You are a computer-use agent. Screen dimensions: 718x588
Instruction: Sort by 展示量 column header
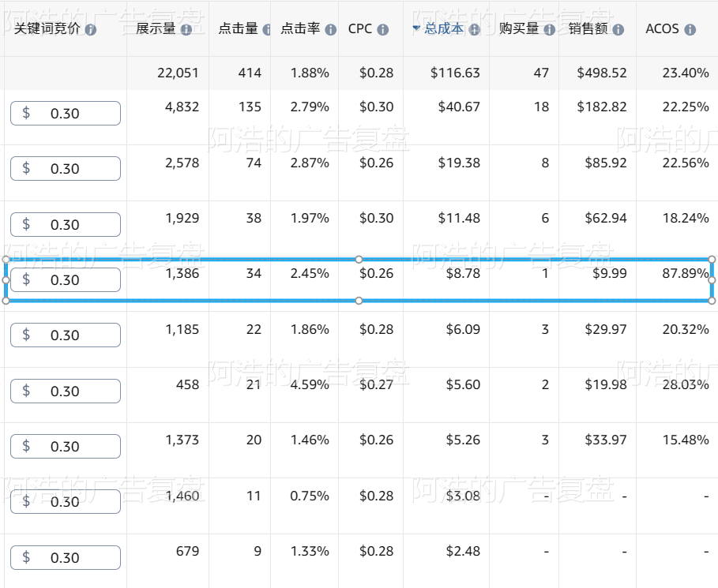click(156, 28)
